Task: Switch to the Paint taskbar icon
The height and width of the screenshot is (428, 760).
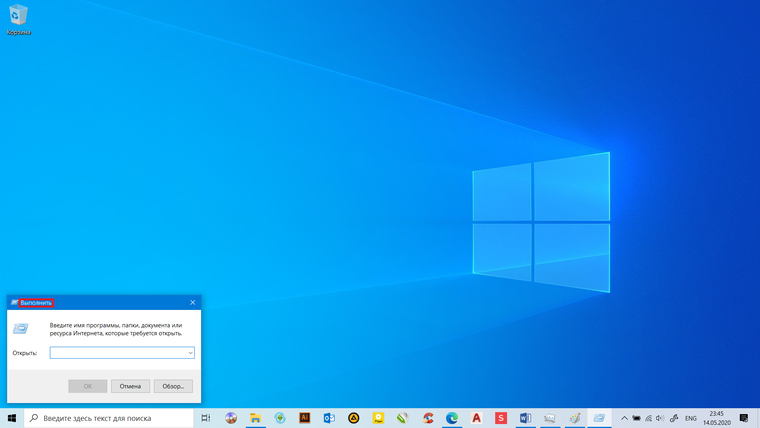Action: (x=574, y=418)
